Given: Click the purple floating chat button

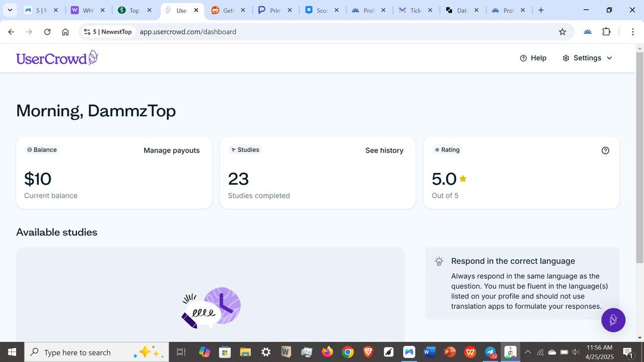Looking at the screenshot, I should 613,320.
